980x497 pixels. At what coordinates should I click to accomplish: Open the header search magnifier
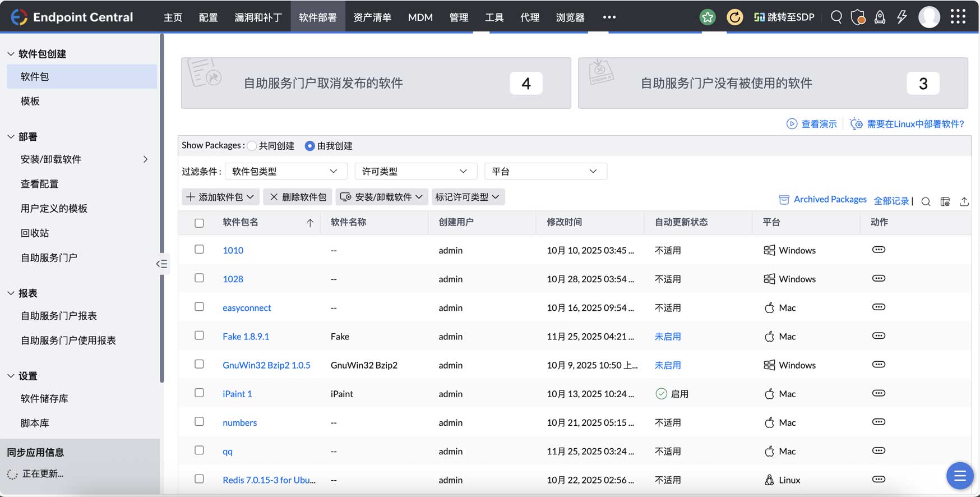836,17
